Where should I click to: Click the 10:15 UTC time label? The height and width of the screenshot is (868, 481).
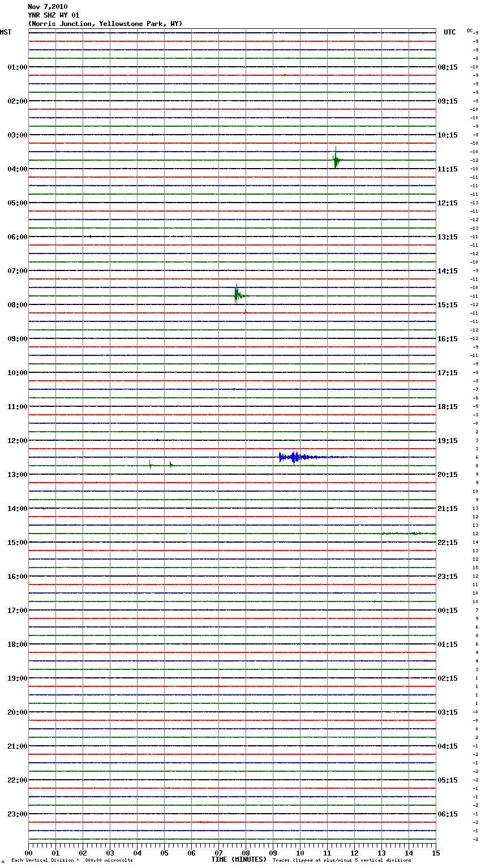pos(448,135)
